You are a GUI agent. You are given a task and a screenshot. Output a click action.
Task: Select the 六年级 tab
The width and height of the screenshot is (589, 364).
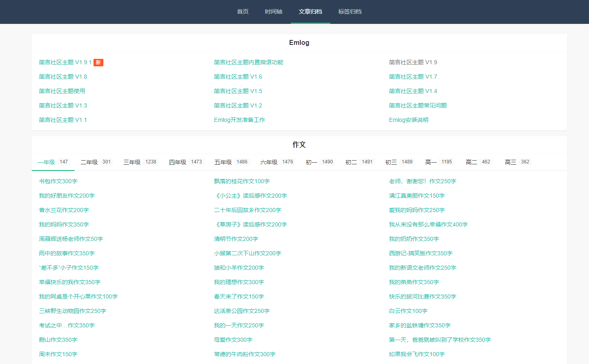tap(277, 162)
